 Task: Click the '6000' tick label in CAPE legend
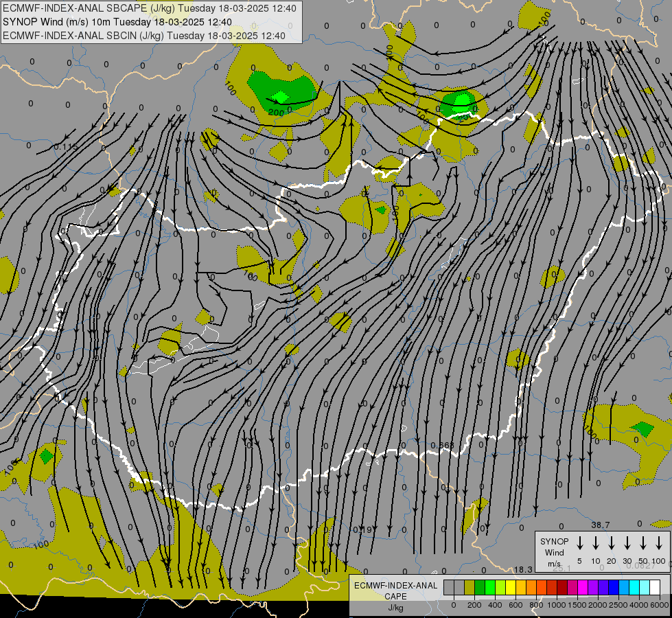pos(660,605)
